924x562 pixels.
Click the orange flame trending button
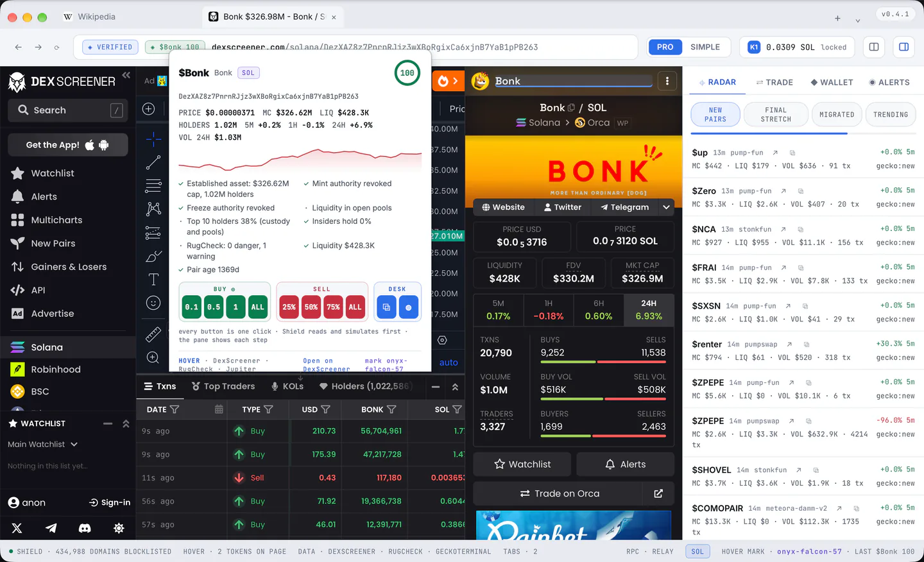[448, 81]
